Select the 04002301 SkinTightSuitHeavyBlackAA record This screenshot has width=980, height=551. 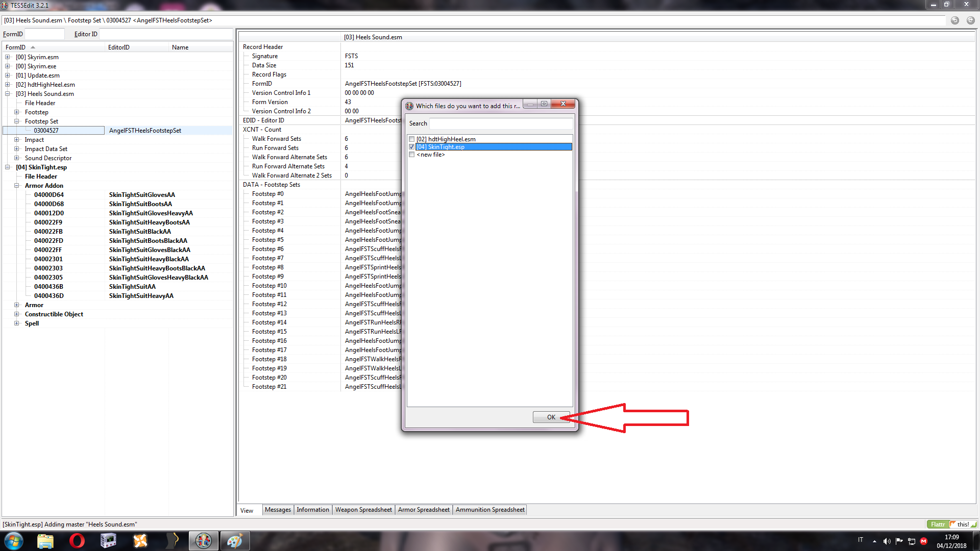click(x=117, y=259)
